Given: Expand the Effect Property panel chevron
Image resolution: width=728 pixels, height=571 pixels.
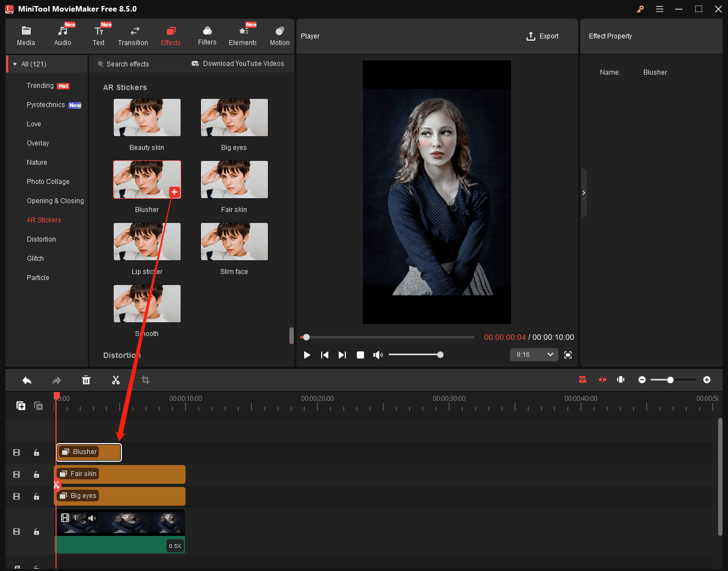Looking at the screenshot, I should pyautogui.click(x=583, y=193).
